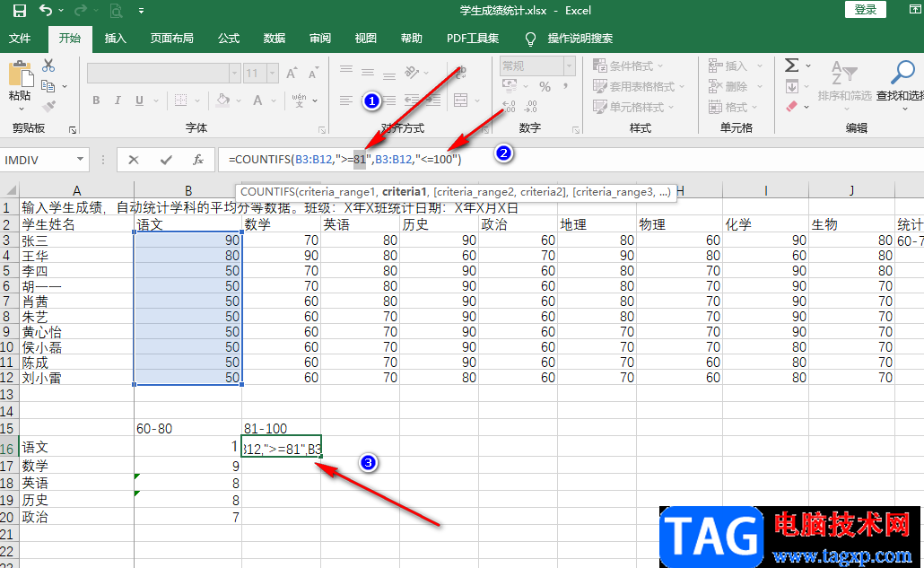Expand the borders dropdown arrow

[197, 100]
